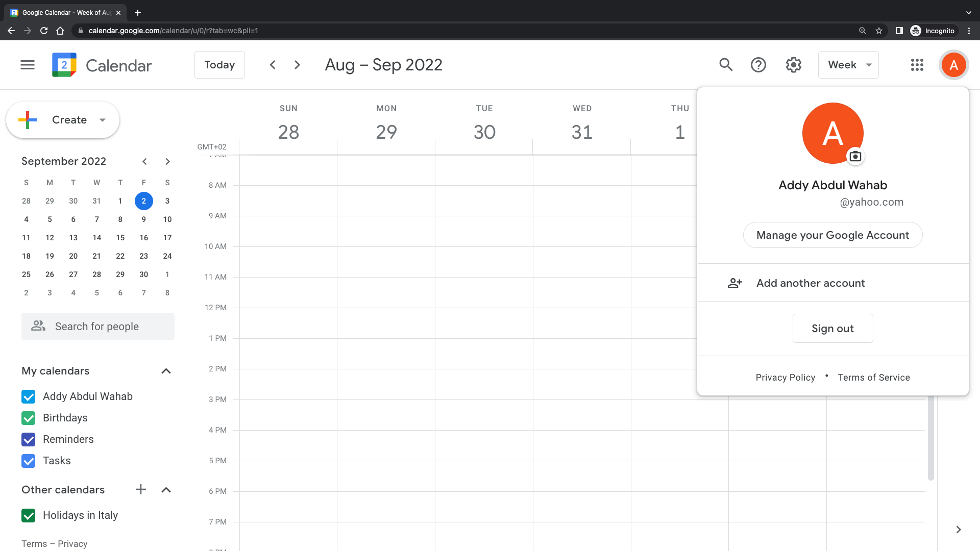
Task: Change profile picture via camera icon
Action: click(x=855, y=157)
